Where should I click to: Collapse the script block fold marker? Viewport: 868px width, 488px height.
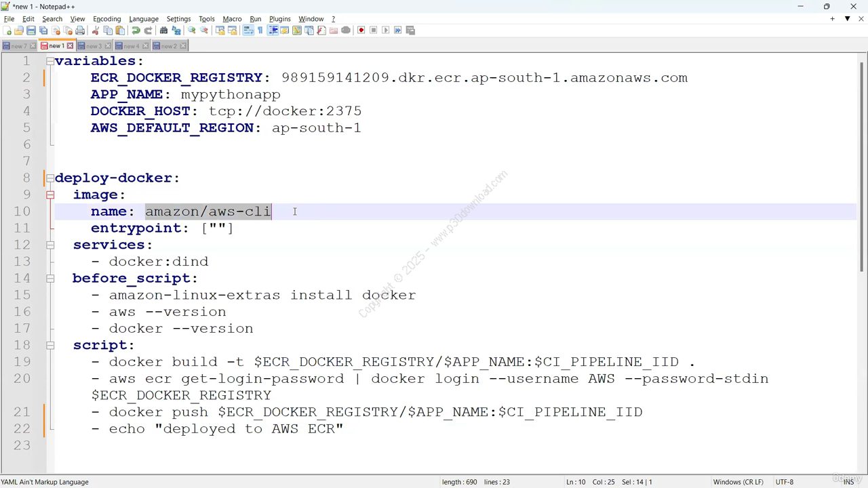(x=50, y=345)
